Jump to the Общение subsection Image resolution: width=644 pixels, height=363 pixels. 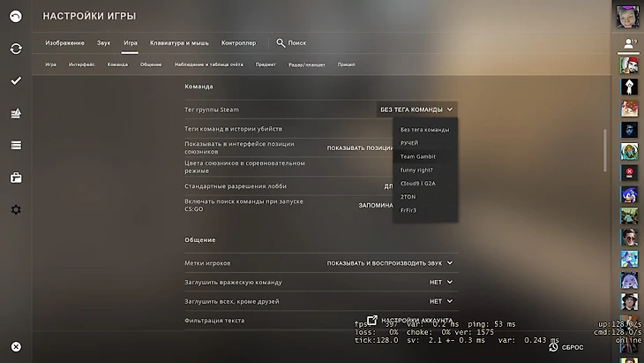click(151, 64)
